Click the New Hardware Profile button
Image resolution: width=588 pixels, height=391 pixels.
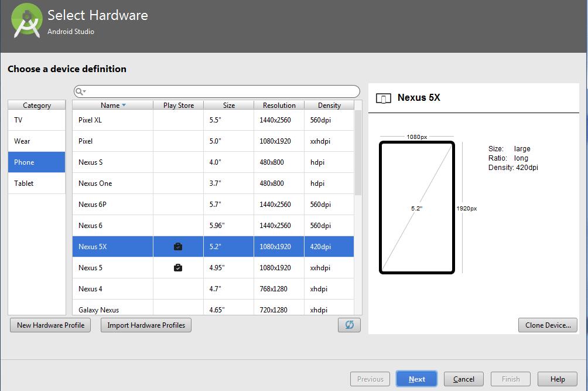[x=50, y=325]
